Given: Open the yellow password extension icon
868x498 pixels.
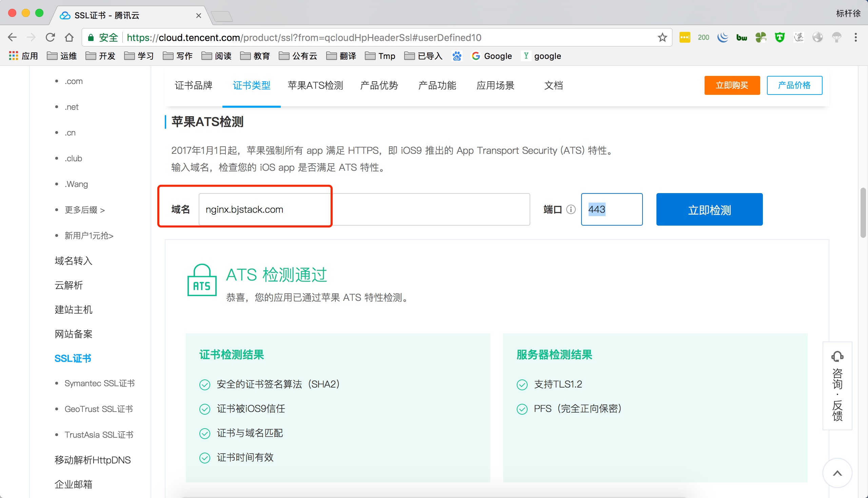Looking at the screenshot, I should click(685, 37).
